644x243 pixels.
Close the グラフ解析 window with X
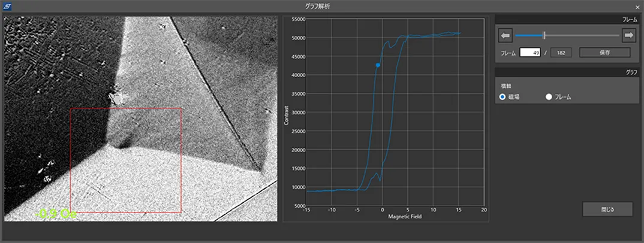coord(637,7)
